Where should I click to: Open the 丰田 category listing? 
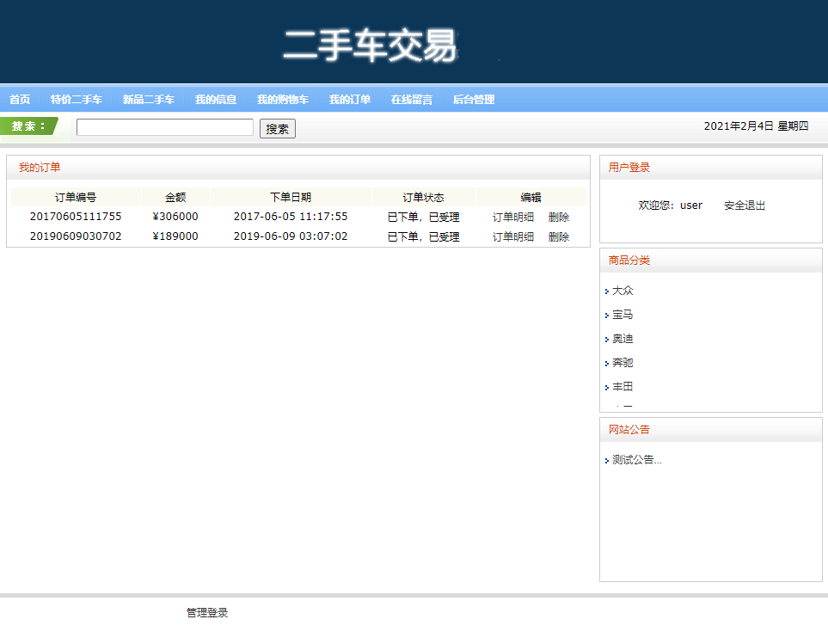623,387
